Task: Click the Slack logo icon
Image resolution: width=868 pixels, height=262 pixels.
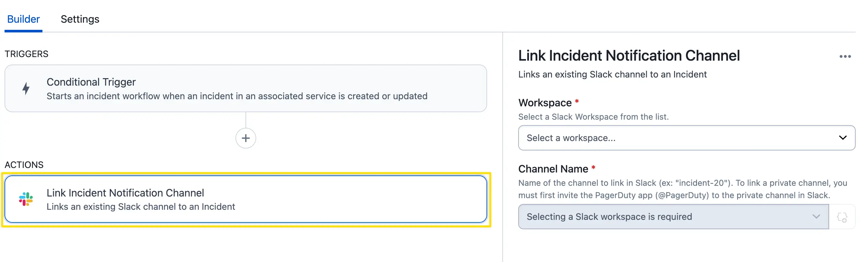Action: [26, 199]
